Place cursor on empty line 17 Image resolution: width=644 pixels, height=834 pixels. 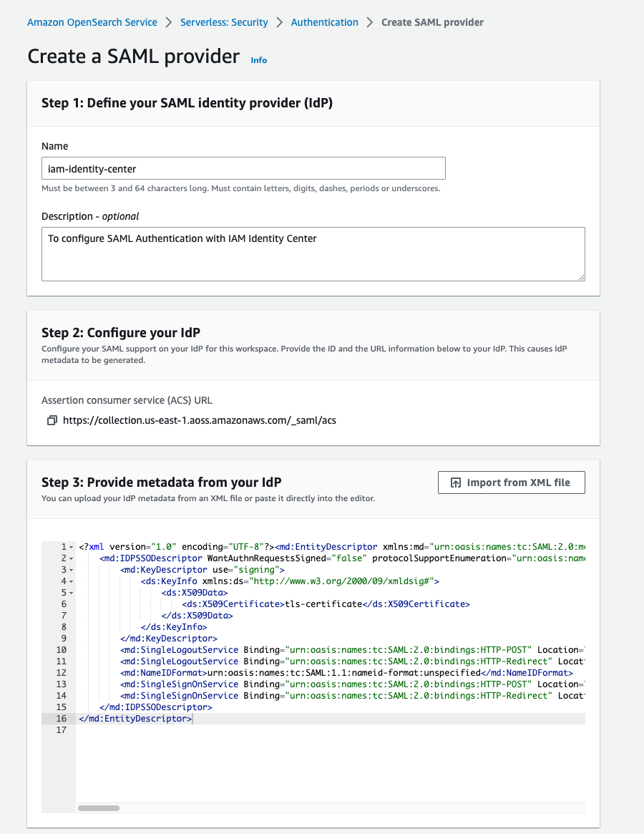(x=286, y=730)
